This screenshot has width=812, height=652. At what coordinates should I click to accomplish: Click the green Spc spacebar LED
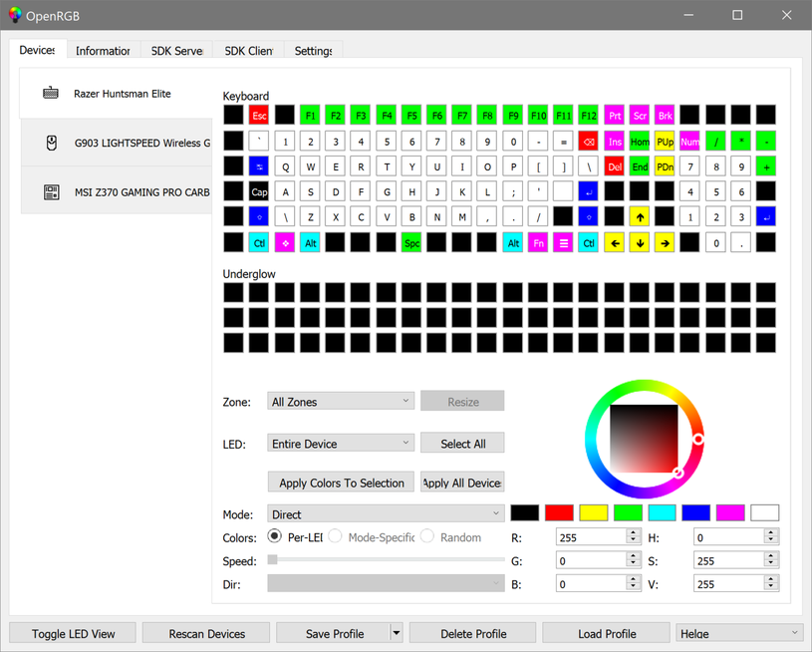(x=411, y=242)
